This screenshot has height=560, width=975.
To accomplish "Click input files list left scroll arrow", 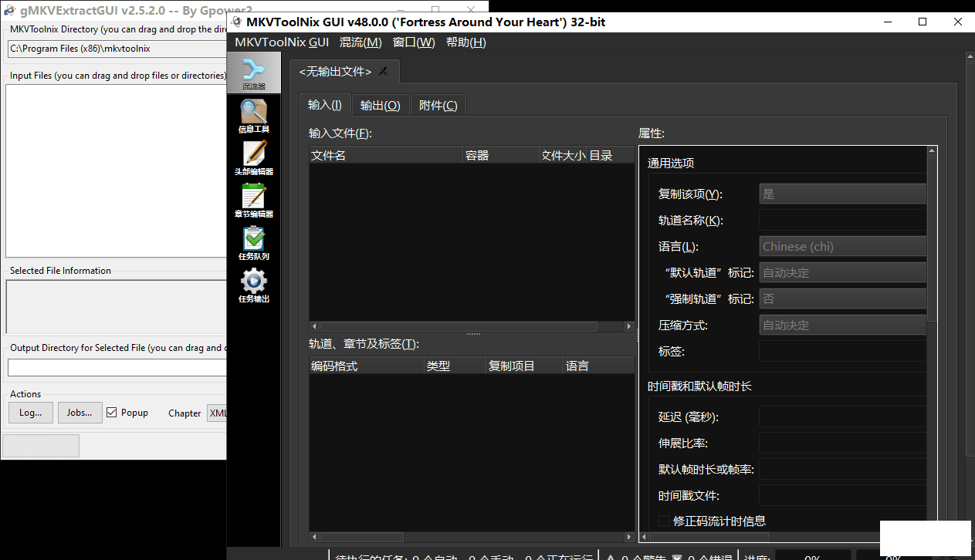I will pyautogui.click(x=314, y=327).
